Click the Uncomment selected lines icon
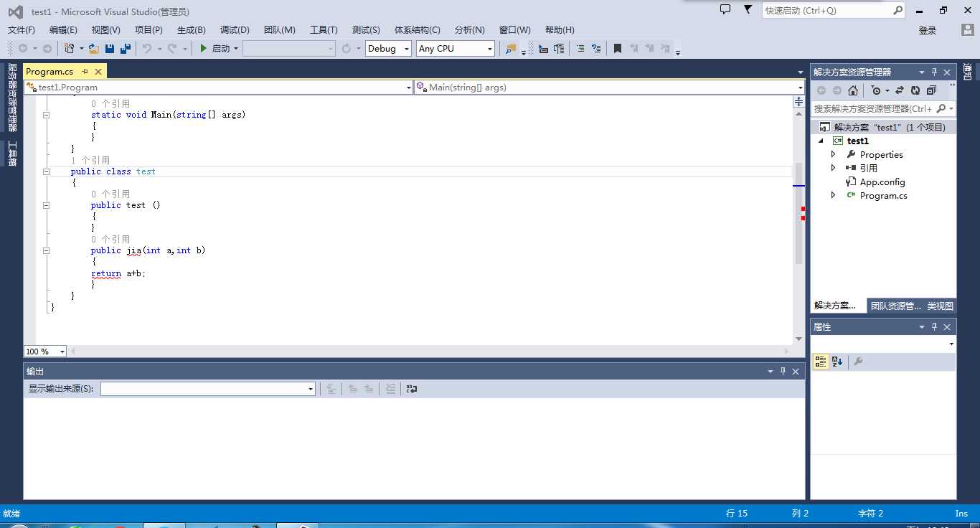The width and height of the screenshot is (980, 528). click(595, 49)
